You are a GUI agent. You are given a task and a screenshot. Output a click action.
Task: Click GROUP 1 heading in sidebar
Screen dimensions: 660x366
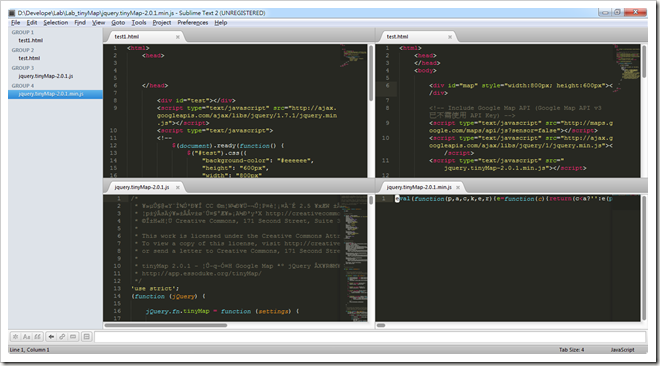(23, 32)
